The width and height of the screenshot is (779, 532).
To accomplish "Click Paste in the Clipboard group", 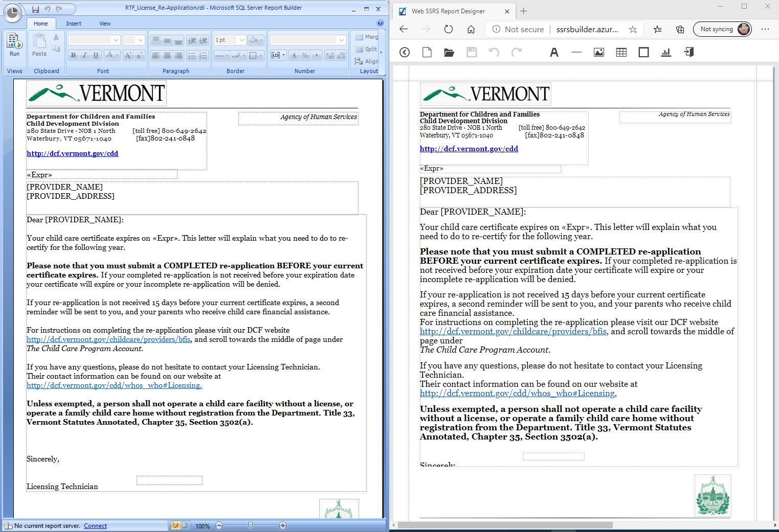I will (39, 45).
